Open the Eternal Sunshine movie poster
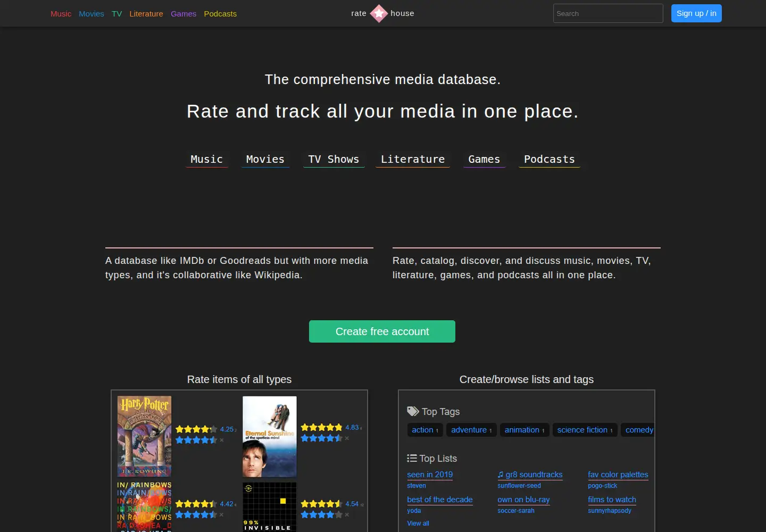The height and width of the screenshot is (532, 766). click(270, 436)
